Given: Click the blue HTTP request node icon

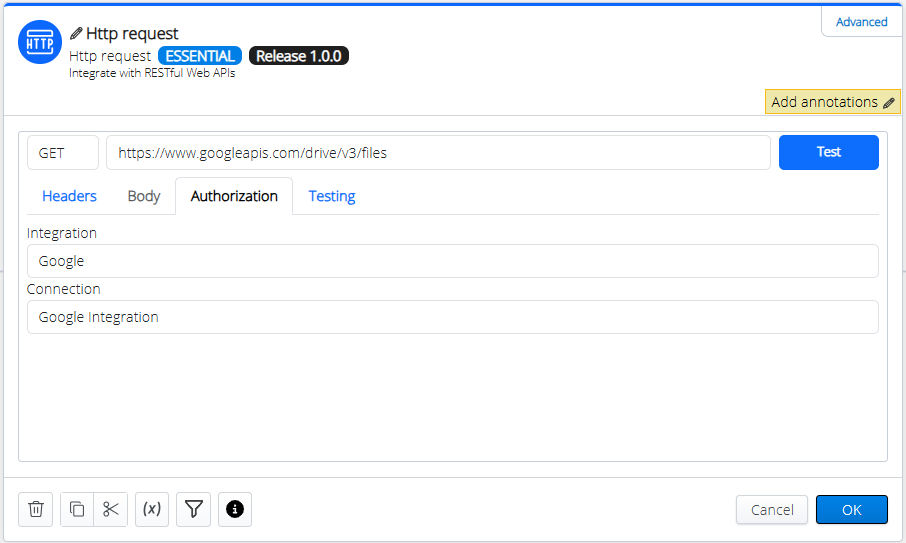Looking at the screenshot, I should (40, 42).
